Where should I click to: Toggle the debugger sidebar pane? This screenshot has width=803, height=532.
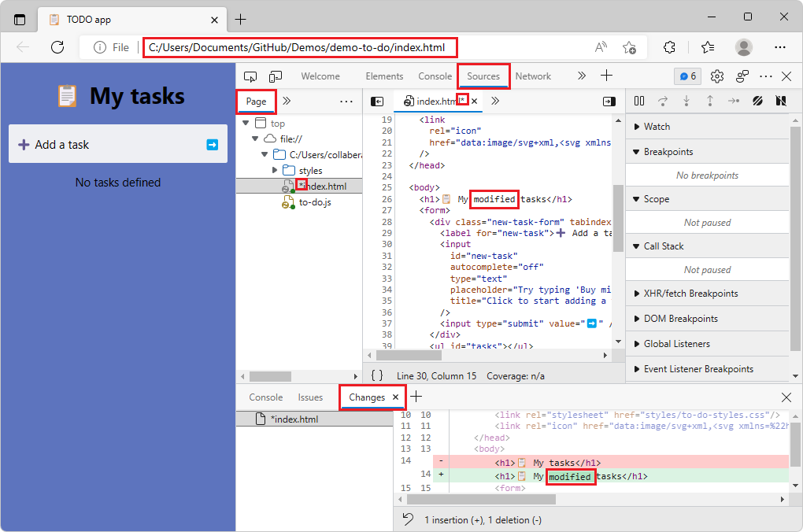[x=609, y=102]
